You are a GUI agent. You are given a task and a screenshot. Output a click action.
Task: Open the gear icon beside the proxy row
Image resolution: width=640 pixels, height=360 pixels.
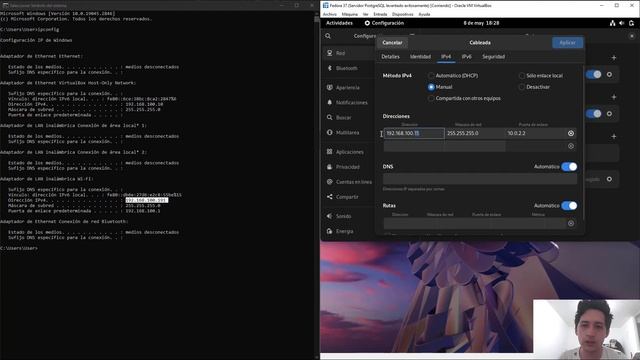[x=609, y=179]
